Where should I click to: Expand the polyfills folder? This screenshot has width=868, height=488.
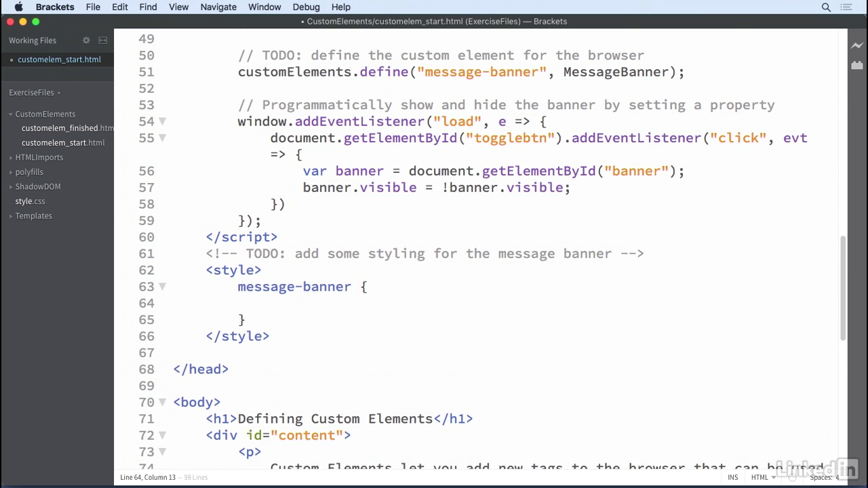point(11,172)
